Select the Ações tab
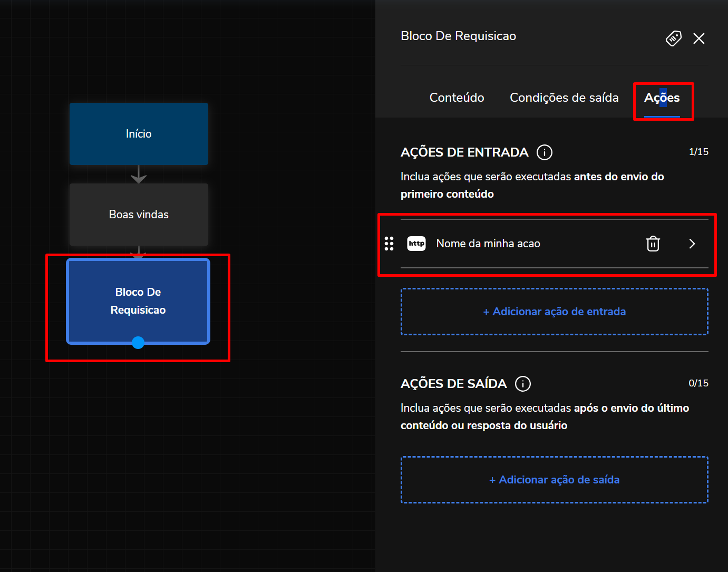Screen dimensions: 728x572 point(662,98)
